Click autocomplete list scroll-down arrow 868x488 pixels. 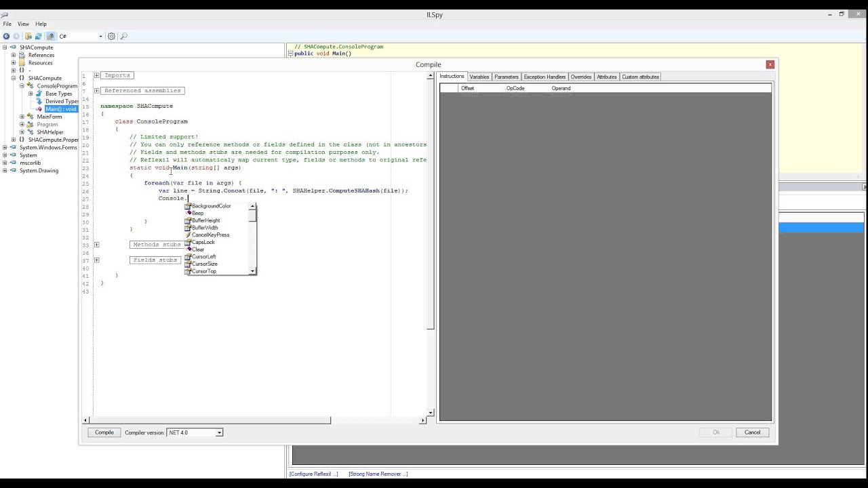pyautogui.click(x=252, y=271)
